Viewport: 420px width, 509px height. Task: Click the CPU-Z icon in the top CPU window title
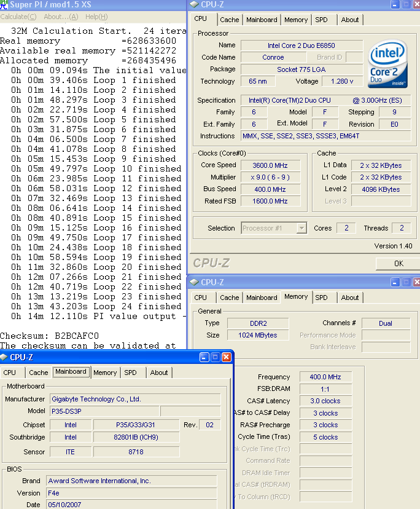point(194,4)
